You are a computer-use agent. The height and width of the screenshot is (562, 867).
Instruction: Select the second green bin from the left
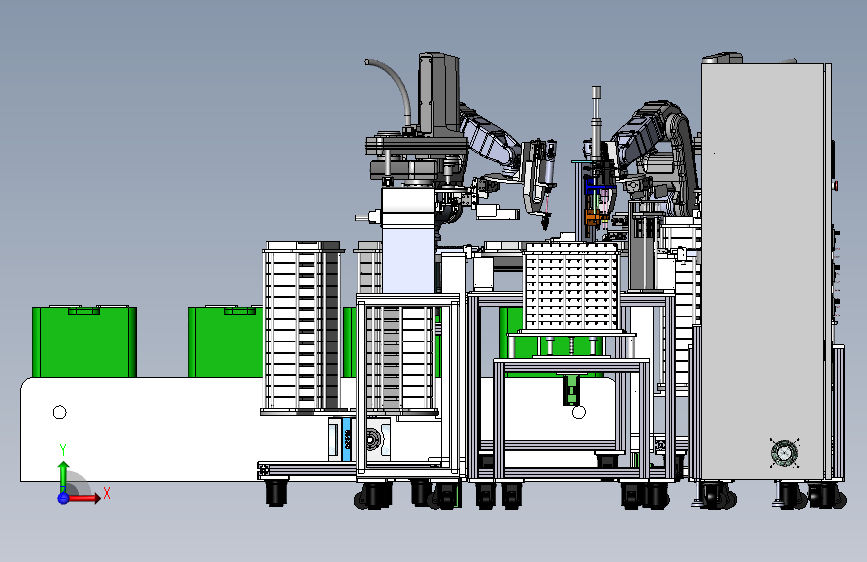tap(225, 341)
